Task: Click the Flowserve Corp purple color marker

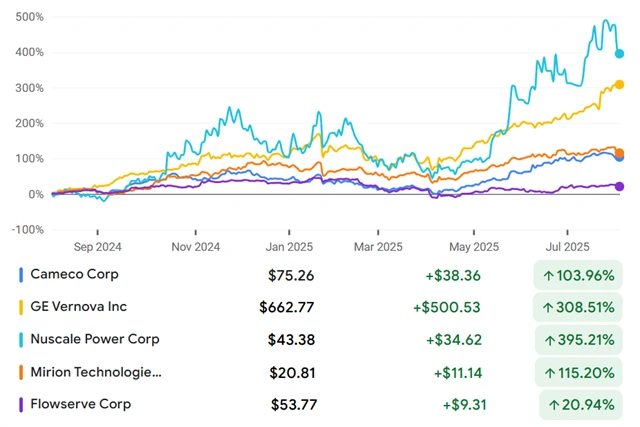Action: [x=22, y=404]
